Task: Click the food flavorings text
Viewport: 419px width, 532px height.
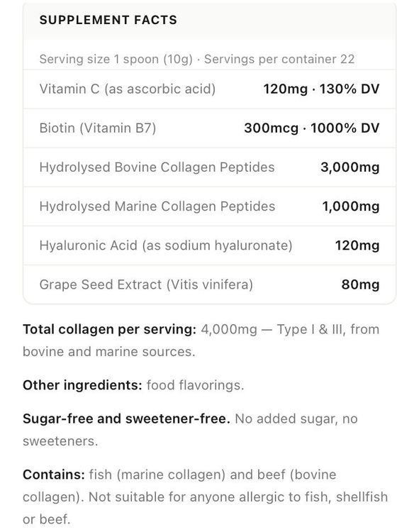Action: click(x=195, y=385)
